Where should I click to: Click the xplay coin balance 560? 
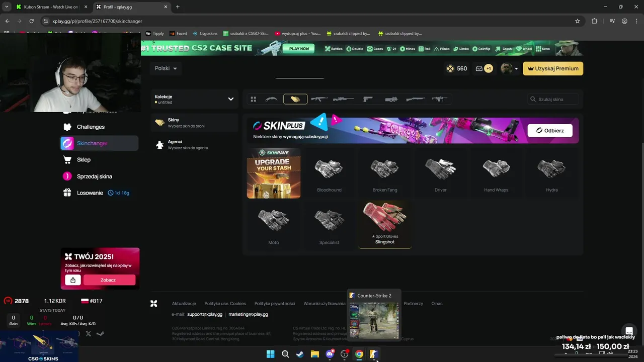click(x=457, y=68)
